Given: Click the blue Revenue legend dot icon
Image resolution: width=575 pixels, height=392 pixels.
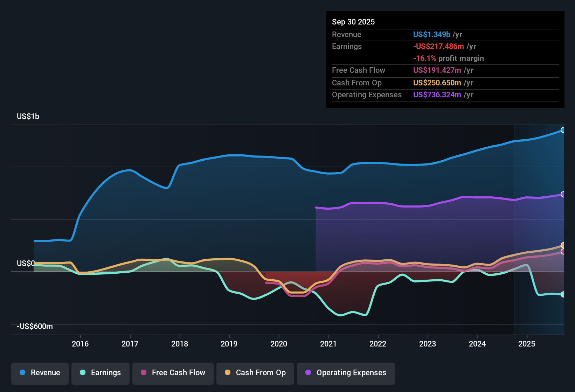Looking at the screenshot, I should [x=22, y=373].
